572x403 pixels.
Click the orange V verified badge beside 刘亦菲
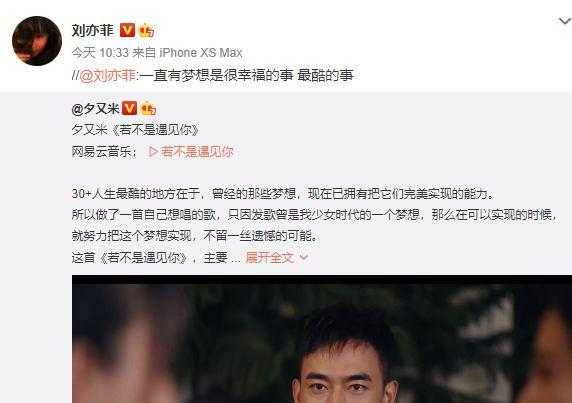click(x=127, y=30)
